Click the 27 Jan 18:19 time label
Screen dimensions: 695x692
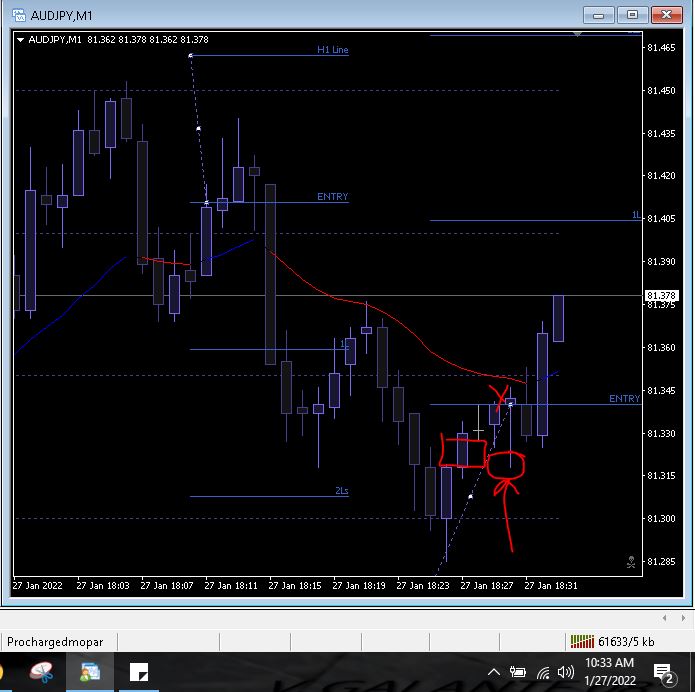point(359,586)
